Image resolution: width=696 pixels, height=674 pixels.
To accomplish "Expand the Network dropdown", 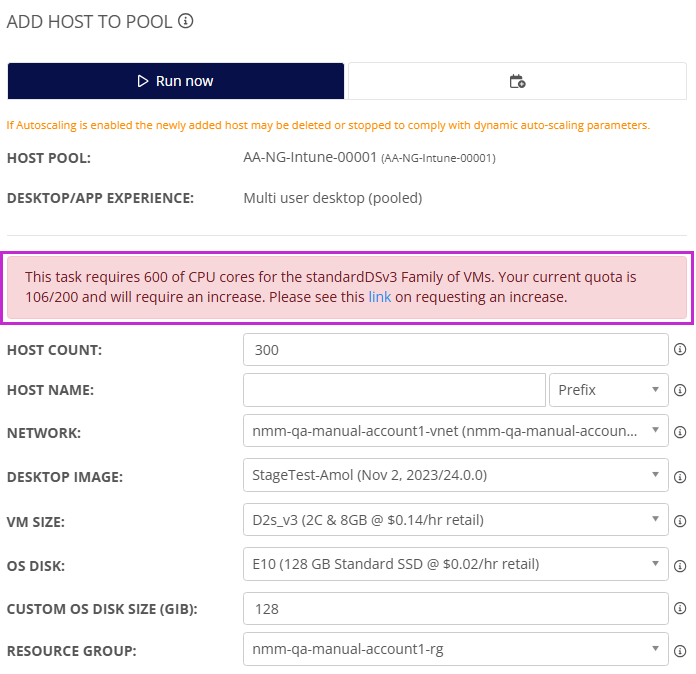I will (455, 432).
